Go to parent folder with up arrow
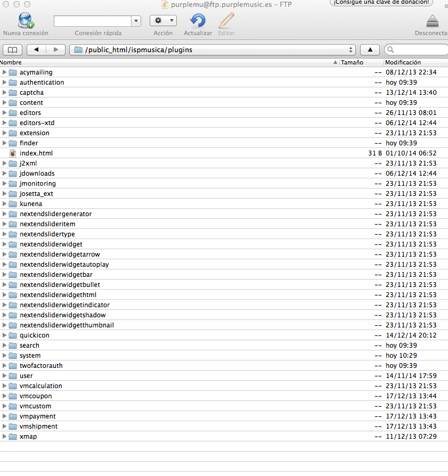This screenshot has width=448, height=476. pos(370,50)
